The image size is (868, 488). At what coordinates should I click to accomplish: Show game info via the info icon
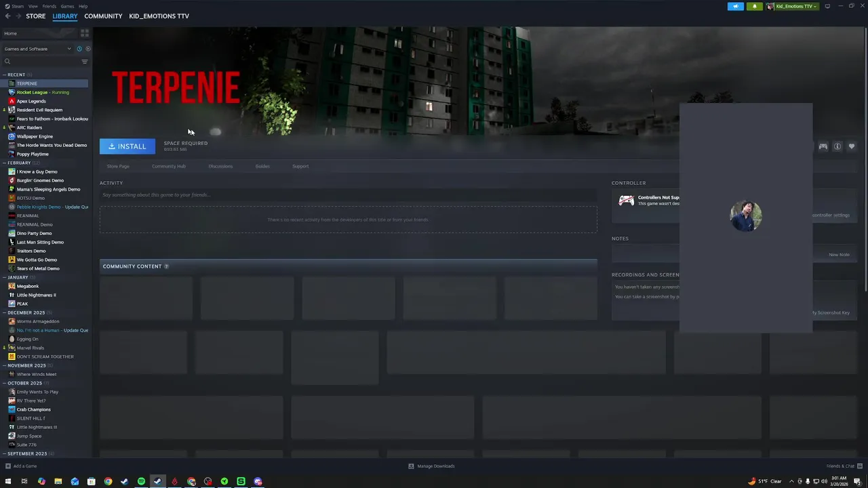tap(837, 146)
